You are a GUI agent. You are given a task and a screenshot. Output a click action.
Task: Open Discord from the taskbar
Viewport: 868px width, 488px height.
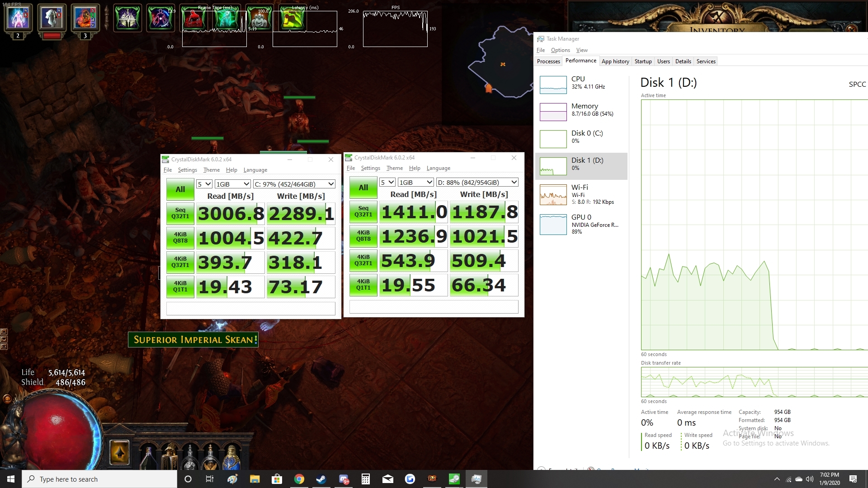click(344, 479)
